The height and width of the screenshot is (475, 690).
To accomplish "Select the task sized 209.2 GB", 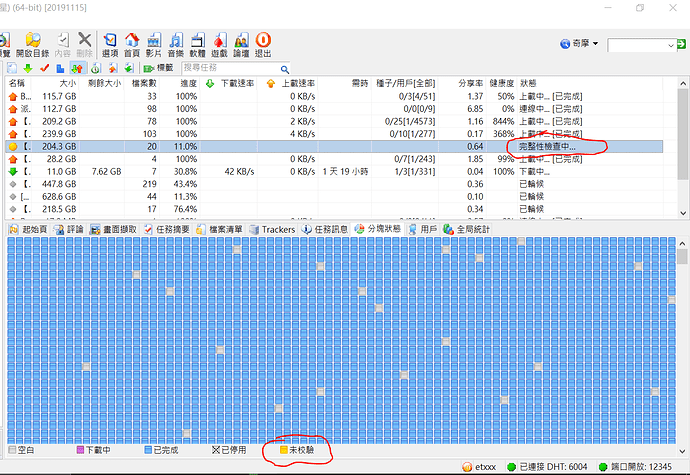I will click(334, 122).
